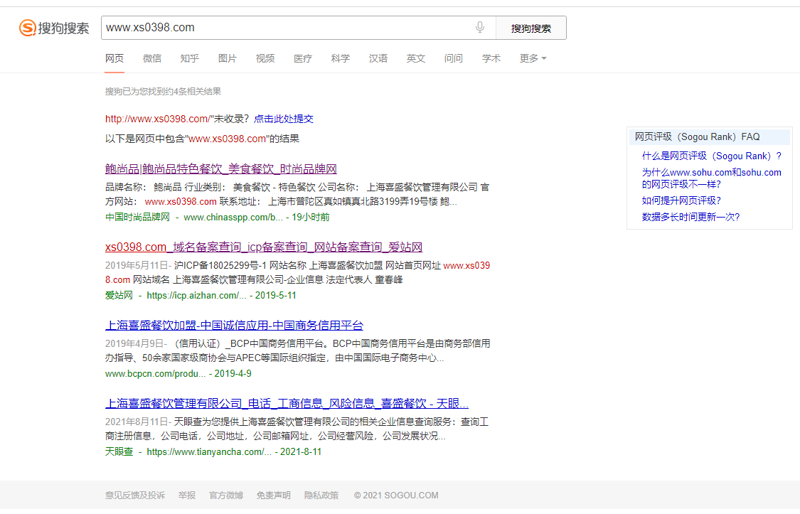800x514 pixels.
Task: Open the 视频 tab
Action: tap(265, 58)
